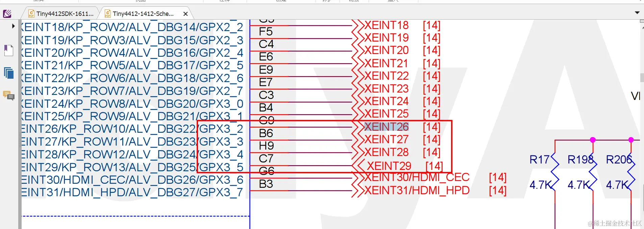The height and width of the screenshot is (229, 644).
Task: Click the EINT23/KP_ROW7/ALV_DBG19/GPX2_7 pin name
Action: 132,91
